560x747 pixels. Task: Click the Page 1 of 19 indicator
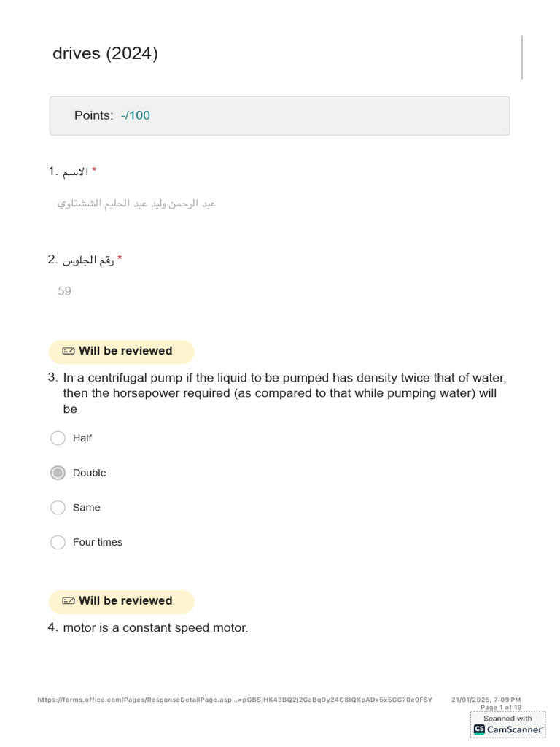(501, 708)
